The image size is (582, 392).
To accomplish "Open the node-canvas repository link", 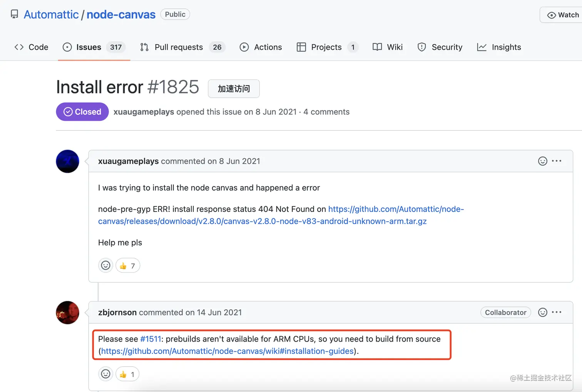I will pos(121,15).
